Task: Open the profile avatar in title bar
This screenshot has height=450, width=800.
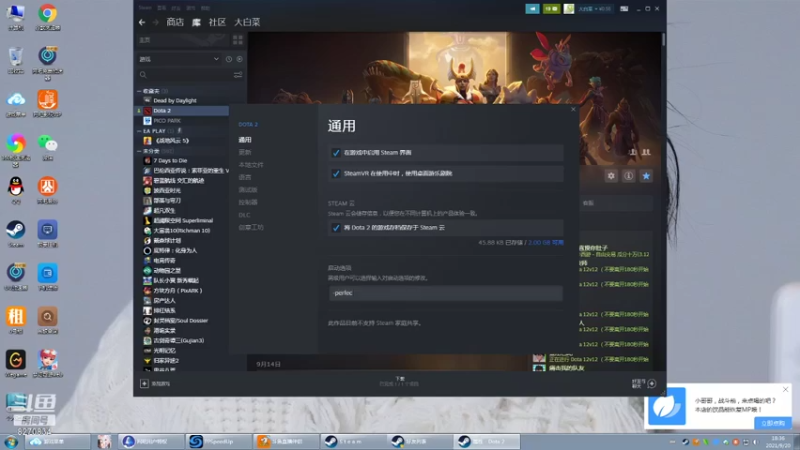Action: (568, 9)
